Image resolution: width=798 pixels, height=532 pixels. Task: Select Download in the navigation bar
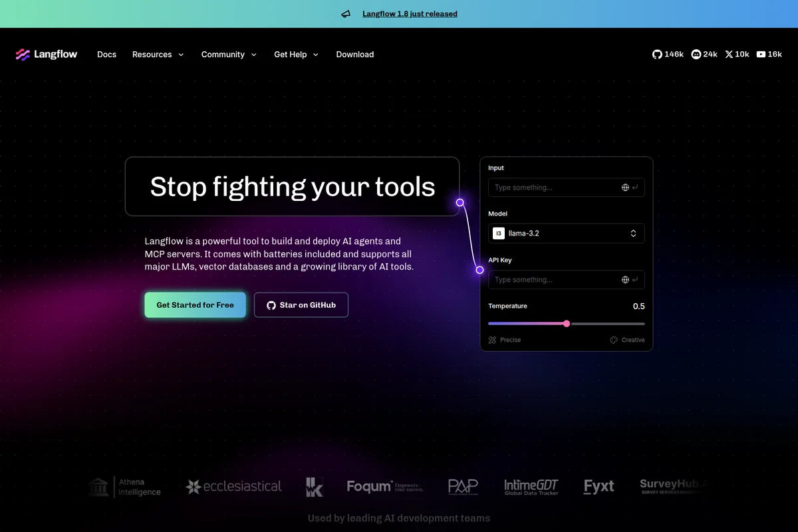tap(354, 55)
